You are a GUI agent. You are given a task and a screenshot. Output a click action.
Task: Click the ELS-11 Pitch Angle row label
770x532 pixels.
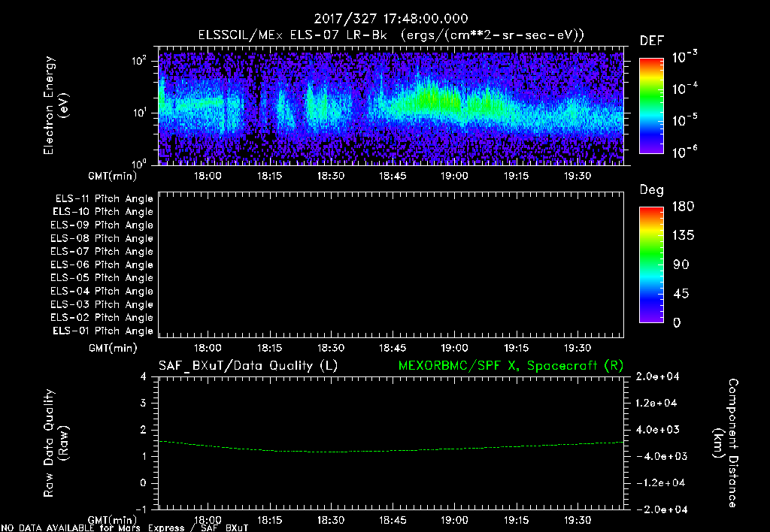104,199
